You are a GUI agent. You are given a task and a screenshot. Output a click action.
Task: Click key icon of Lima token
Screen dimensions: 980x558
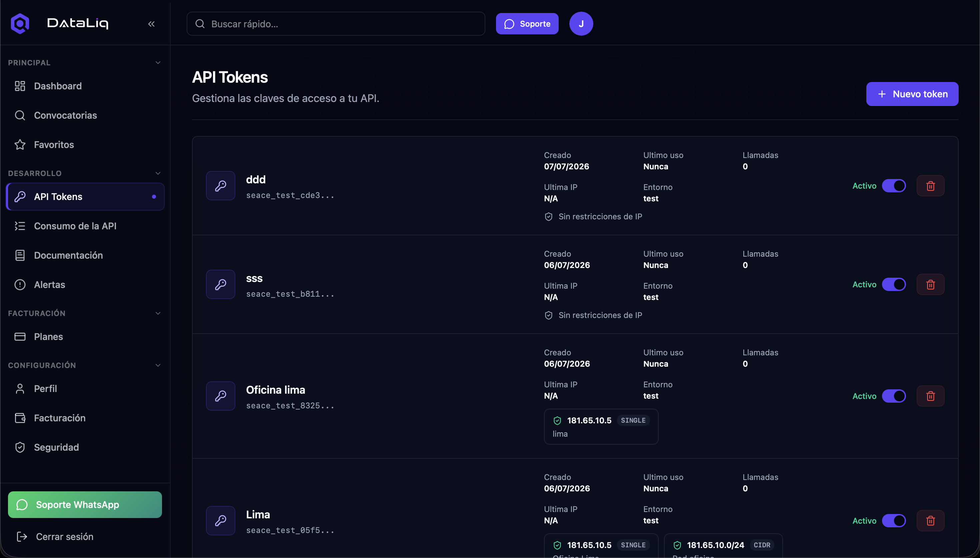click(x=221, y=520)
